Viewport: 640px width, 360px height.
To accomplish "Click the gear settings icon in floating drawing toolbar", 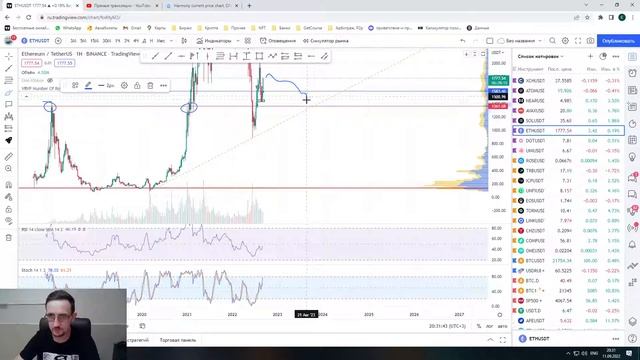I will tap(124, 85).
